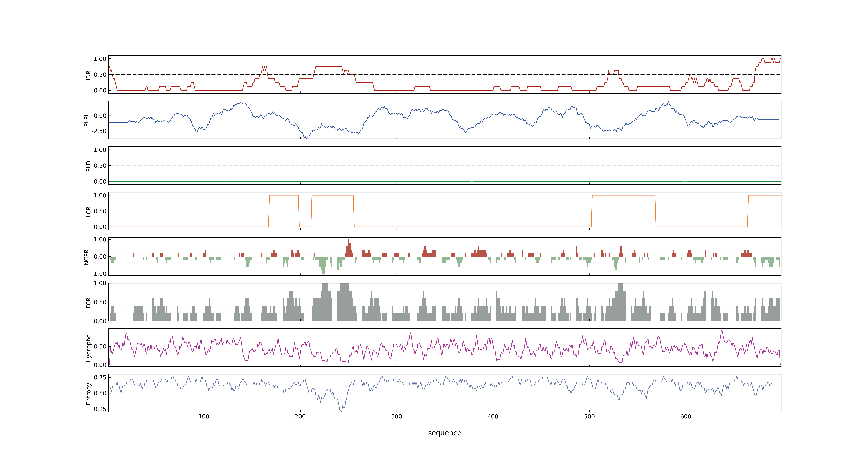The height and width of the screenshot is (463, 868).
Task: Click the 1.00 tick on FCR axis
Action: 100,283
